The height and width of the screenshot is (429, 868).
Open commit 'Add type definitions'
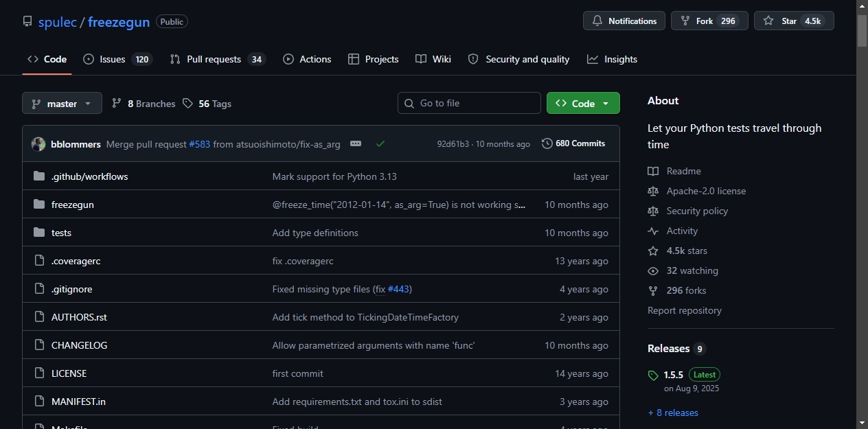click(315, 233)
